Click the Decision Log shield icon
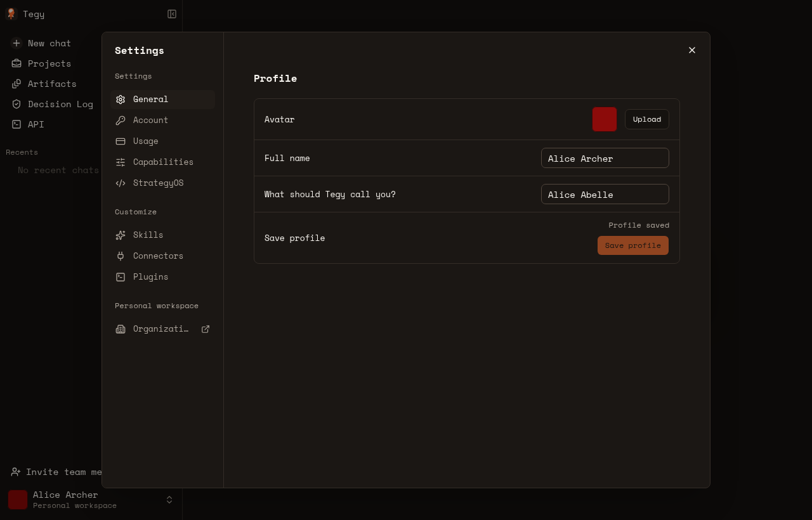 pyautogui.click(x=16, y=104)
